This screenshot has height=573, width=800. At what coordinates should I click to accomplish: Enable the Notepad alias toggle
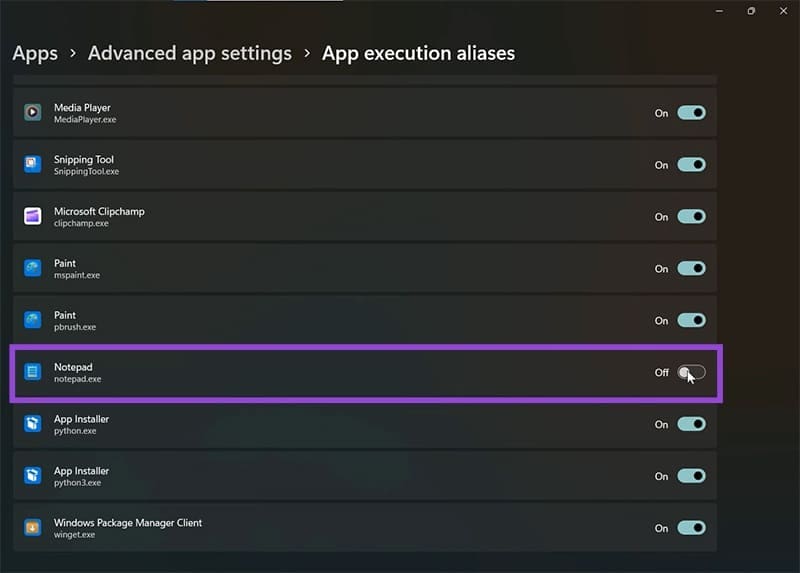[x=691, y=372]
